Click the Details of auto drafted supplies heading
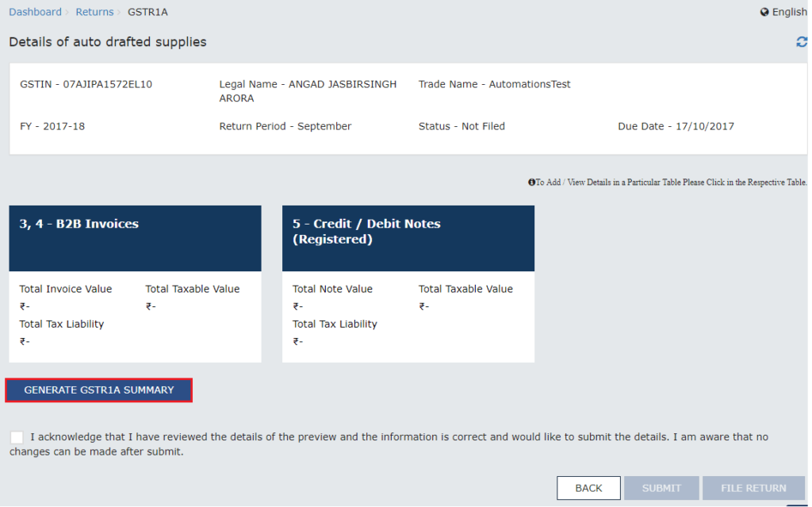Viewport: 812px width, 507px height. pos(108,41)
